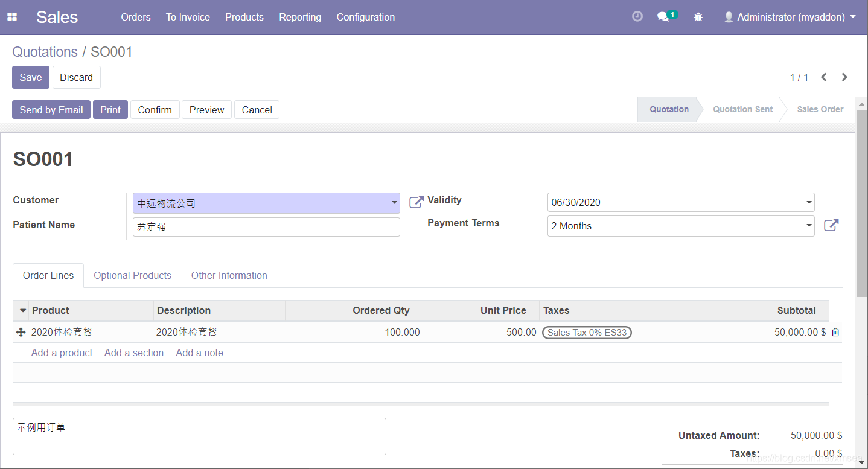Click the Patient Name input field
Screen dimensions: 868x469
click(266, 226)
